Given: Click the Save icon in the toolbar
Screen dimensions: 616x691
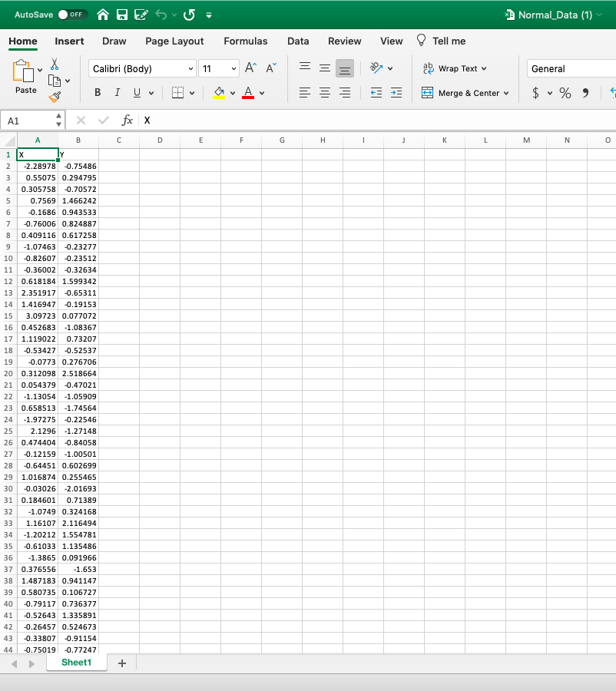Looking at the screenshot, I should click(121, 14).
